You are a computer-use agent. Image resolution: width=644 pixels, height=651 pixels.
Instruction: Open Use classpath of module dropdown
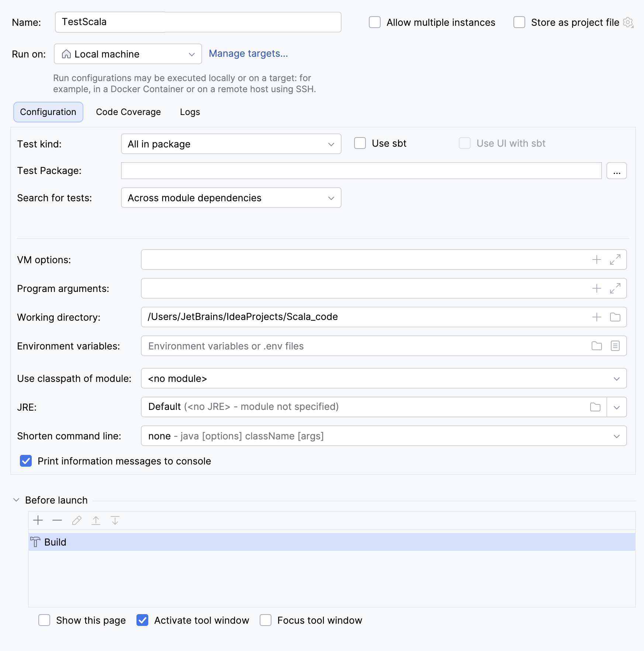pyautogui.click(x=384, y=378)
